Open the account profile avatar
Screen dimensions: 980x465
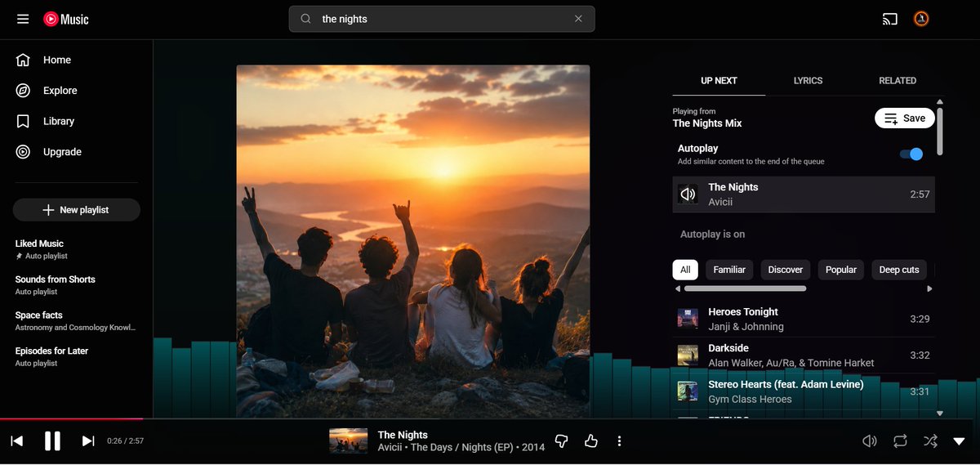coord(921,19)
